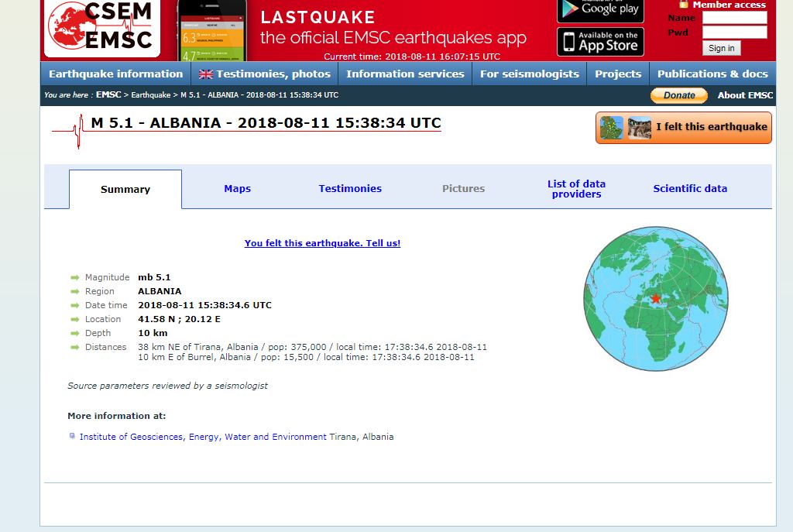Click You felt this earthquake. Tell us! link
This screenshot has width=793, height=532.
(322, 242)
